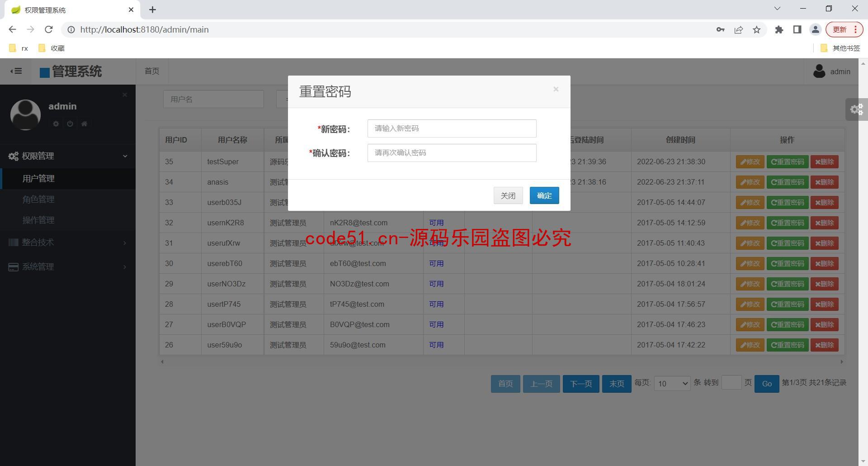Click the admin avatar image in the sidebar

25,115
